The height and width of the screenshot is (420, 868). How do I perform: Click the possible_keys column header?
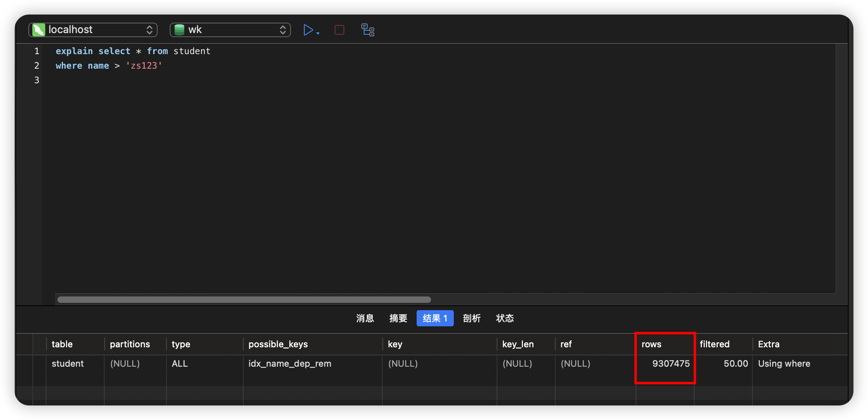(x=313, y=344)
